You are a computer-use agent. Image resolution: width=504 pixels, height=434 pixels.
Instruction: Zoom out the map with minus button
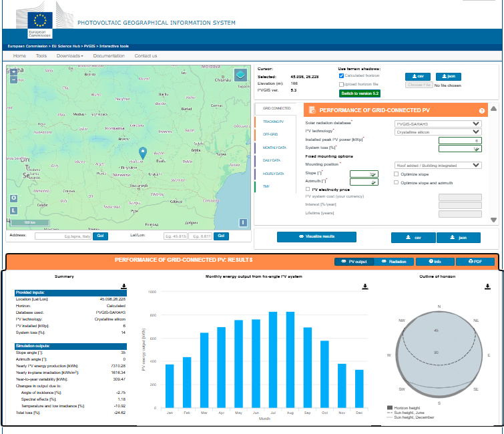point(13,79)
